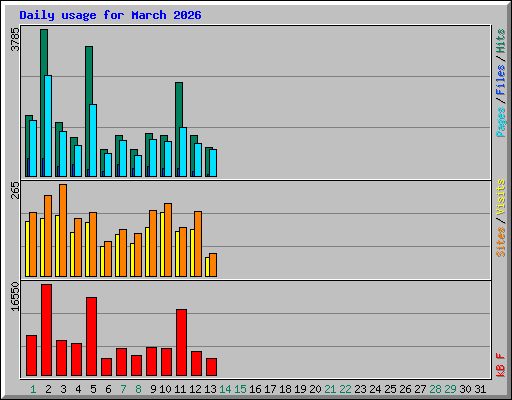Viewport: 512px width, 400px height.
Task: Select day label 11 on the x-axis
Action: click(x=180, y=389)
